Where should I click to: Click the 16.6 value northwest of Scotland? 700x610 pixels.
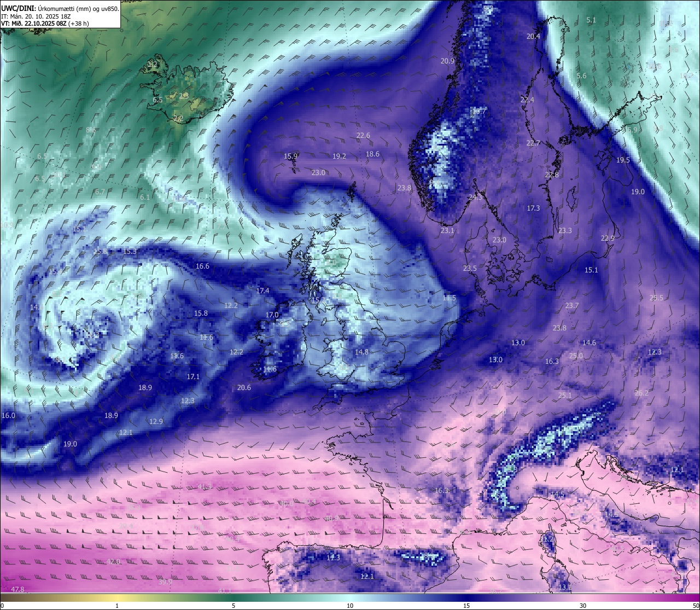[x=202, y=266]
